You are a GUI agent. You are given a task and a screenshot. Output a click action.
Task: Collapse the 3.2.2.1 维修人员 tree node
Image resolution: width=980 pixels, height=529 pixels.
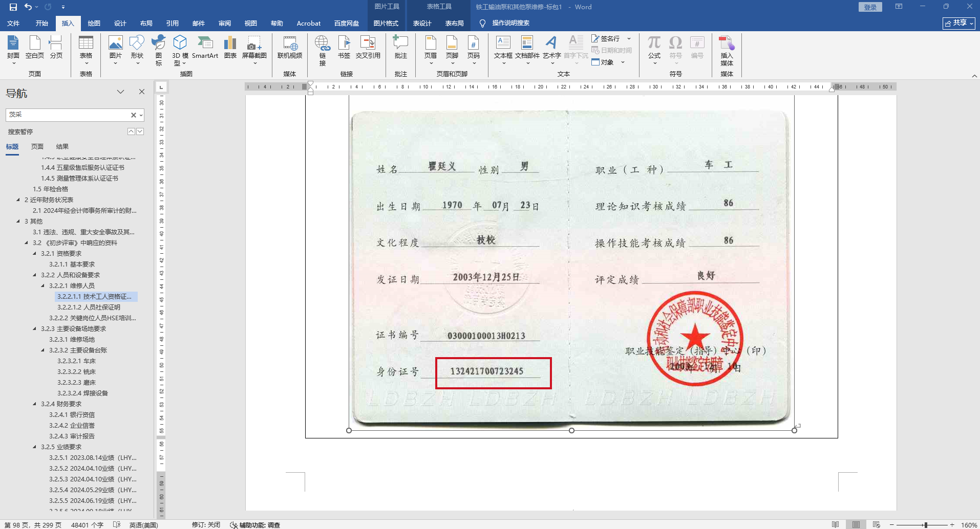[42, 285]
